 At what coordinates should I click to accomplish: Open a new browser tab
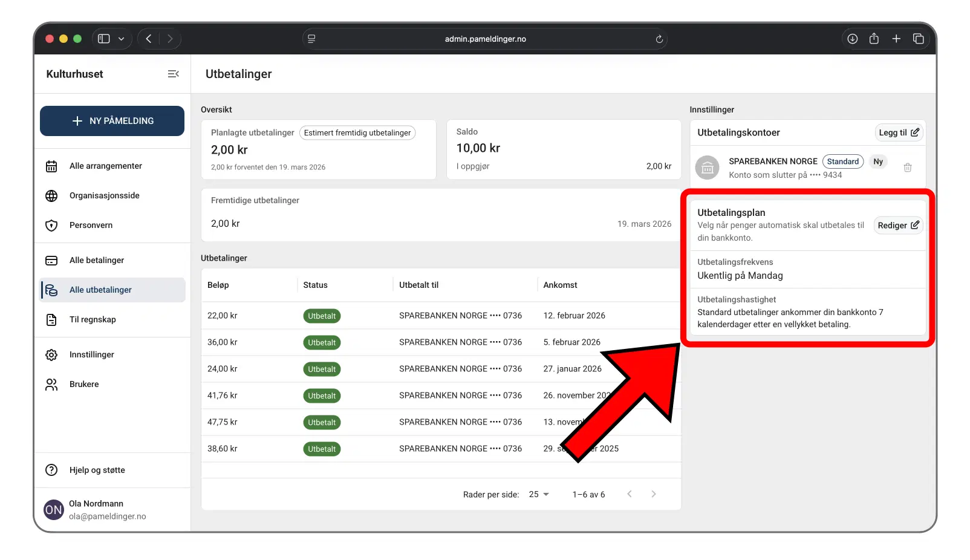896,39
